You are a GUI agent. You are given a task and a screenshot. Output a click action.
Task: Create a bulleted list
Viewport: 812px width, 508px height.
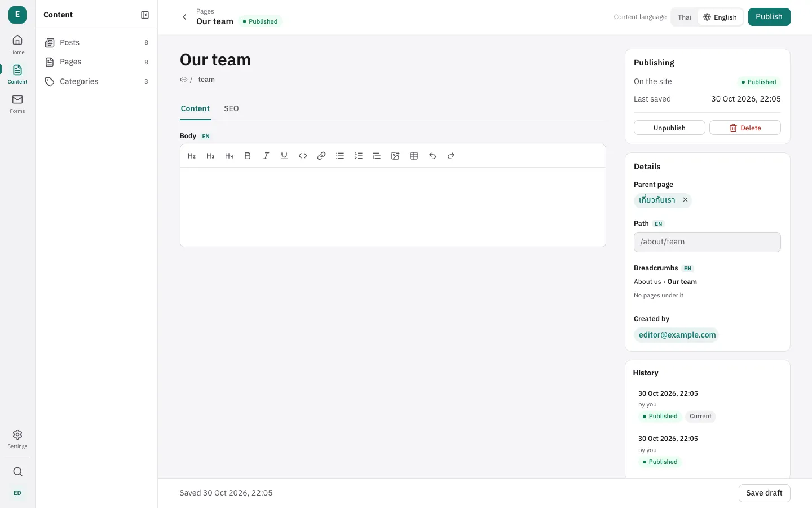click(x=340, y=156)
